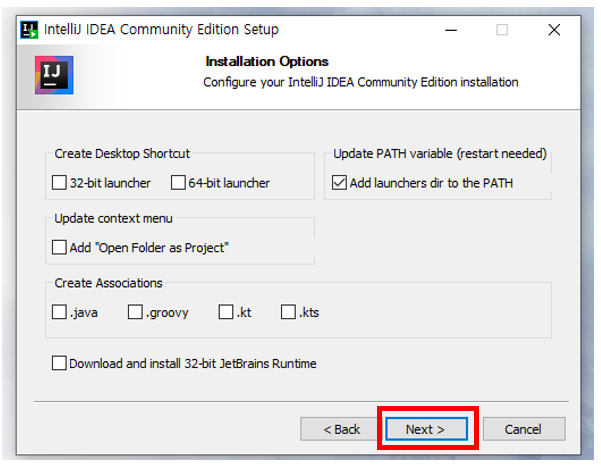Click the IntelliJ title bar icon
601x470 pixels.
click(x=29, y=30)
